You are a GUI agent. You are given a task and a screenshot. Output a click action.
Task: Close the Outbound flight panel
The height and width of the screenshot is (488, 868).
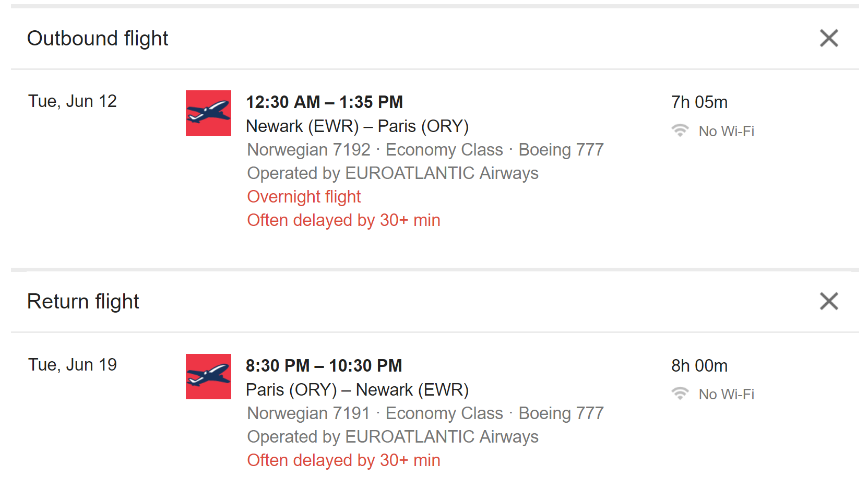point(828,38)
